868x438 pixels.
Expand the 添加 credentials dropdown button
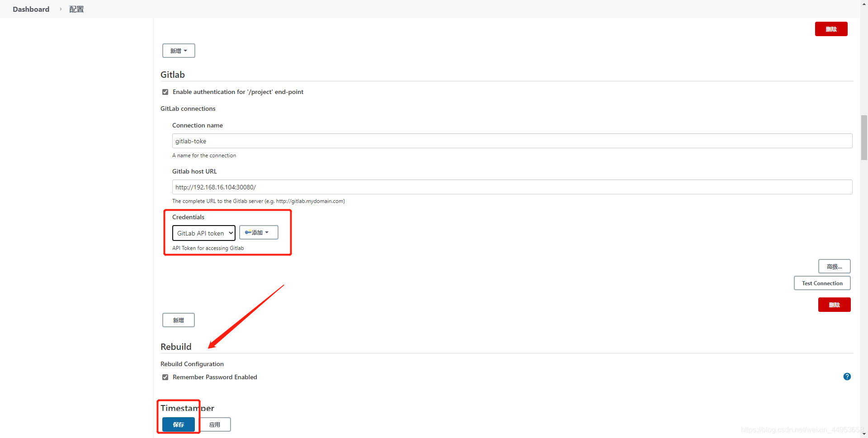(x=259, y=232)
